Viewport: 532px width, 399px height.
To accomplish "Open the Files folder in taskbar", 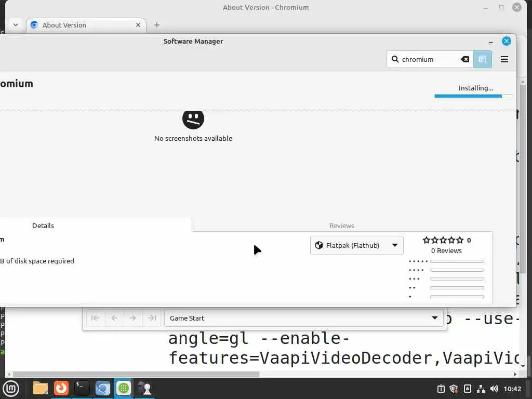I will [41, 389].
